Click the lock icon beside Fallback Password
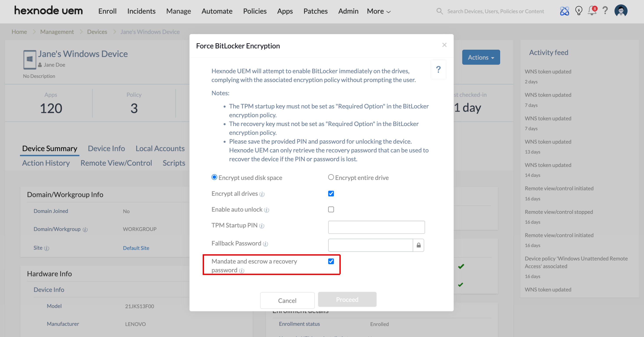The width and height of the screenshot is (644, 337). [419, 245]
